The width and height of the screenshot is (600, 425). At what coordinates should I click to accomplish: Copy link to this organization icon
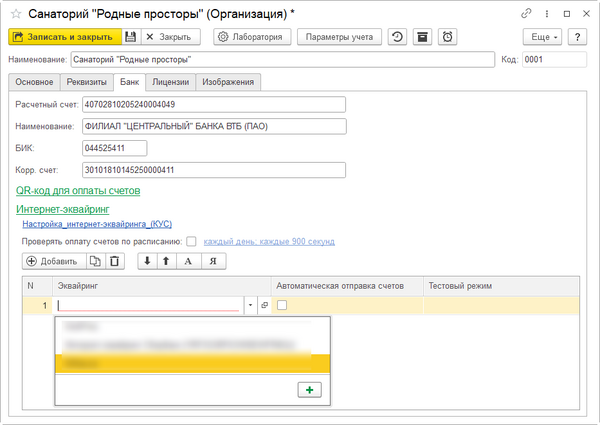(x=526, y=14)
